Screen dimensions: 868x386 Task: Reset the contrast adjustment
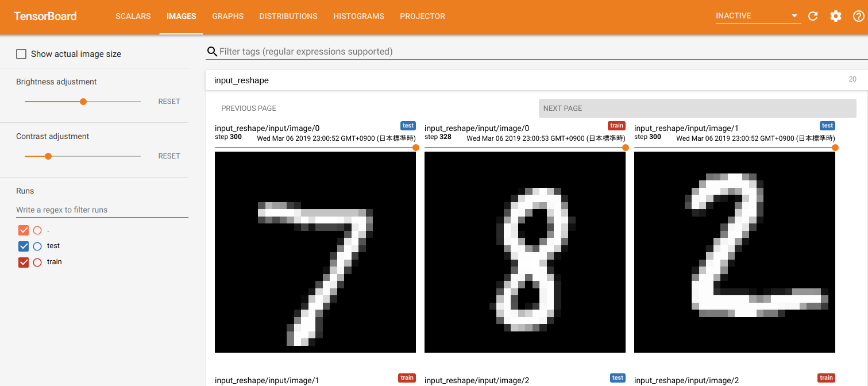tap(169, 156)
